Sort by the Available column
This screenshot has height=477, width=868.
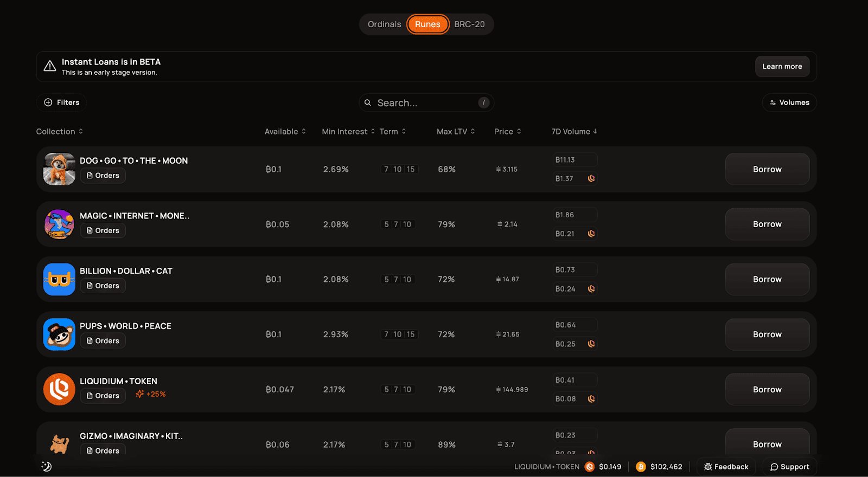click(285, 132)
